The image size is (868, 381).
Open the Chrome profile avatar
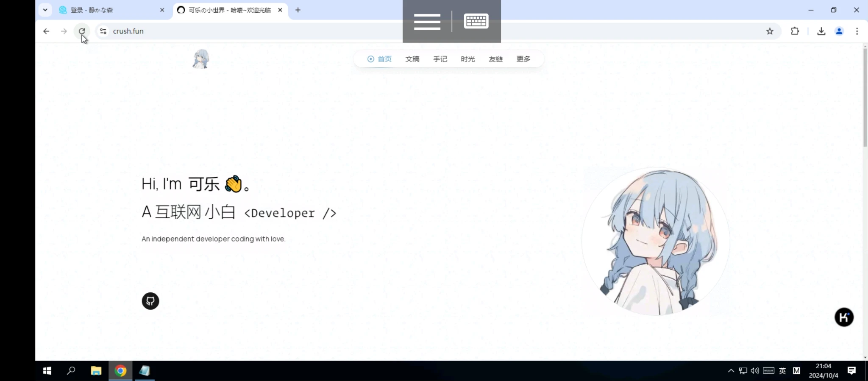coord(839,31)
